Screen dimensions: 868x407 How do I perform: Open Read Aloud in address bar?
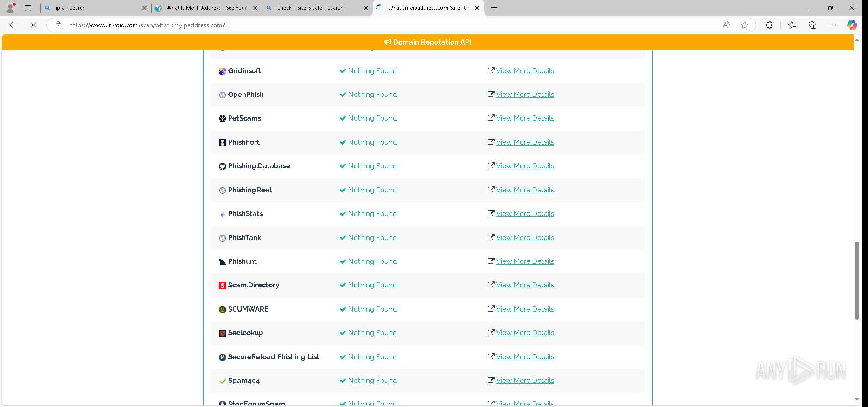click(x=726, y=25)
